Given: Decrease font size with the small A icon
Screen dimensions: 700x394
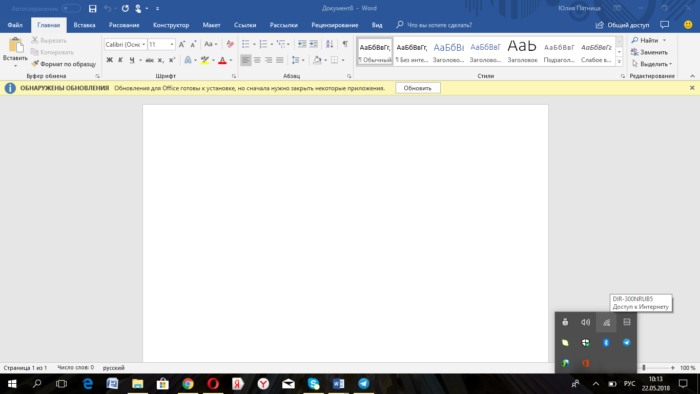Looking at the screenshot, I should coord(193,44).
